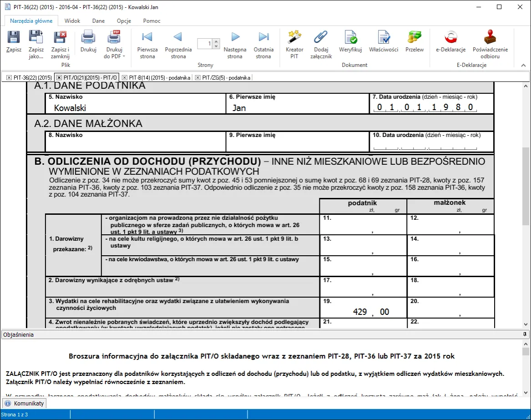Close the PIT/ZG(5) - podatnika tab
The height and width of the screenshot is (420, 531).
pyautogui.click(x=198, y=78)
